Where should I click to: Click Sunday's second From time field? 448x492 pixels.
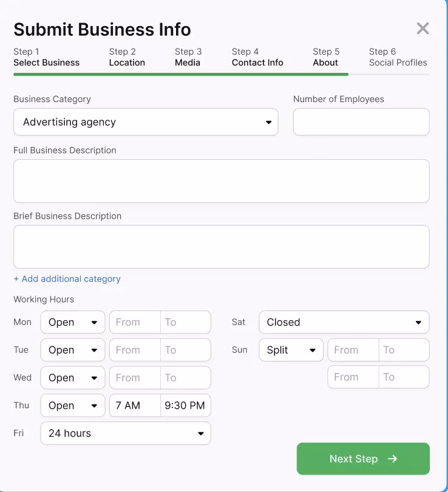(353, 377)
